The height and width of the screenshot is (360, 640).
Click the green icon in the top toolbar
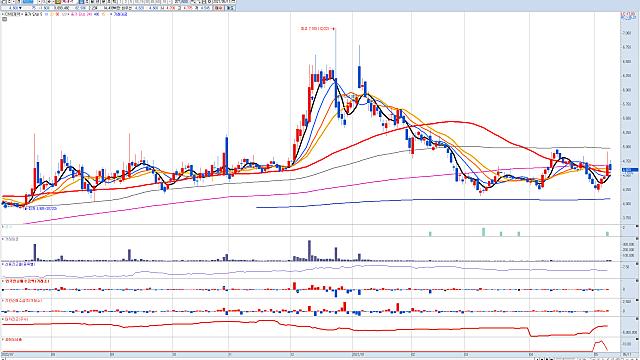(58, 2)
